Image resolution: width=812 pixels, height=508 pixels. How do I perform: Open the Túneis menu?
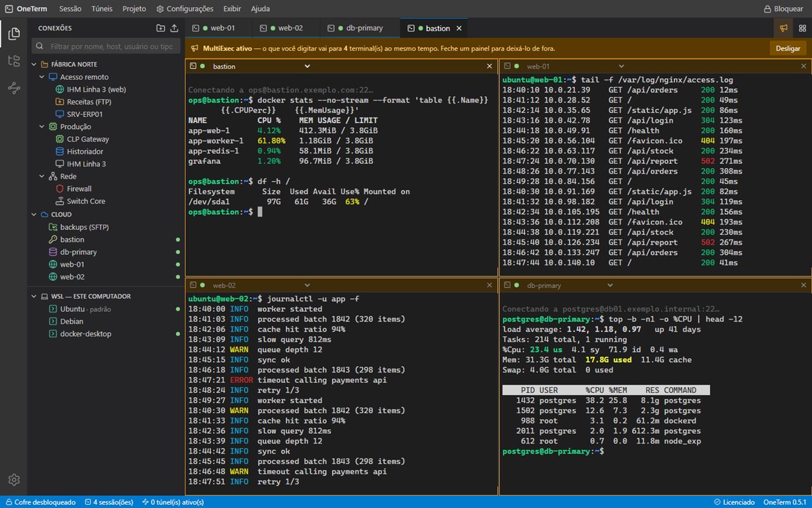pyautogui.click(x=102, y=9)
